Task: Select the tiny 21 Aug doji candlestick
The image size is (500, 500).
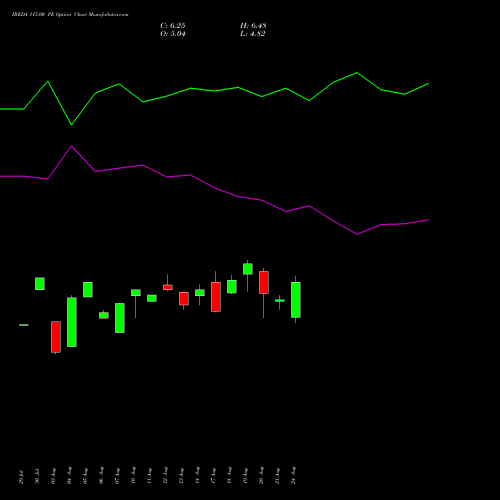Action: coord(280,301)
